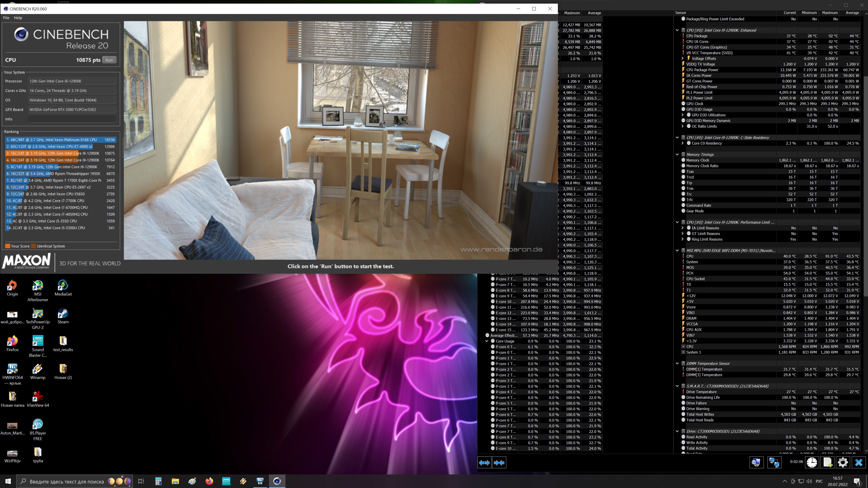Open HWiNFO sensor settings gear
The image size is (868, 488).
coord(843,462)
